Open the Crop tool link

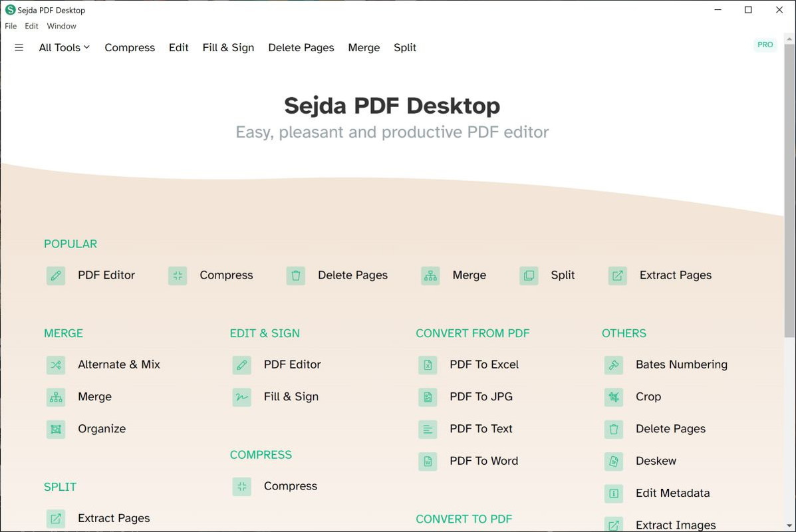coord(648,397)
